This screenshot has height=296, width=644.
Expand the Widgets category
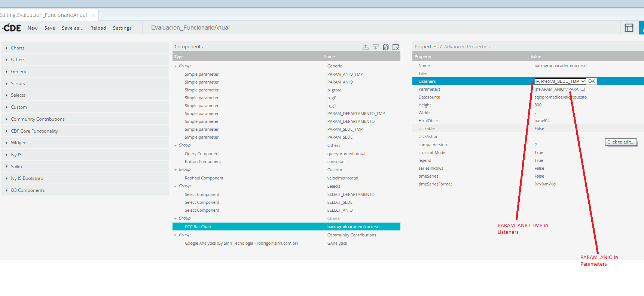tap(85, 143)
